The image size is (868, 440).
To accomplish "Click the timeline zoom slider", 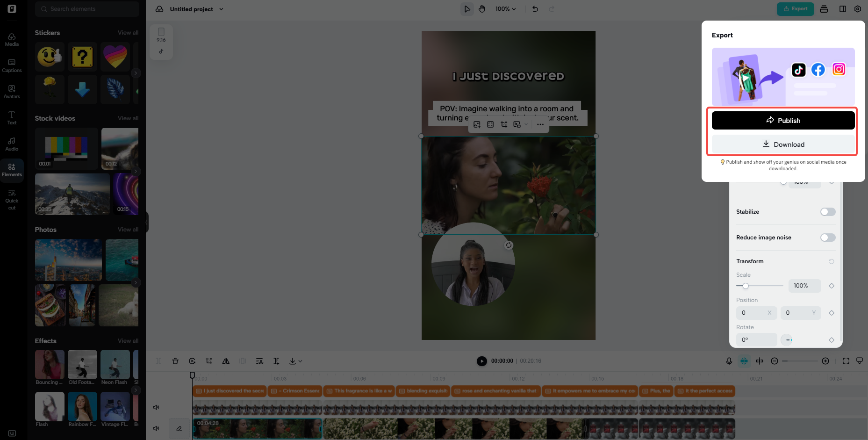I will tap(799, 361).
